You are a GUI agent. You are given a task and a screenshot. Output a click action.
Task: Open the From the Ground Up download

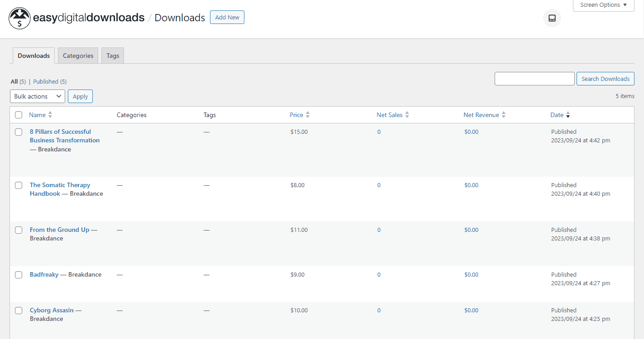coord(59,230)
